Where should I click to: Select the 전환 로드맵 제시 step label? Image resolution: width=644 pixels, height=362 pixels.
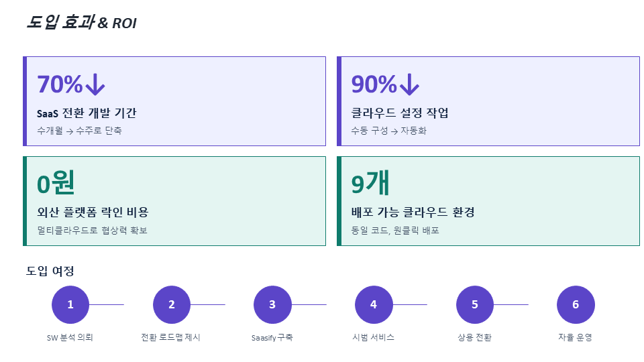point(171,338)
